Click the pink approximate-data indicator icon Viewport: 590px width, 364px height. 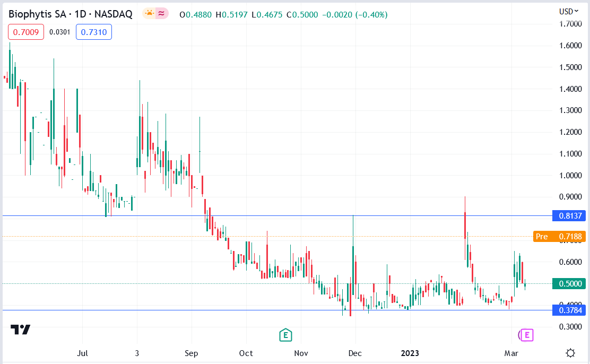click(161, 14)
